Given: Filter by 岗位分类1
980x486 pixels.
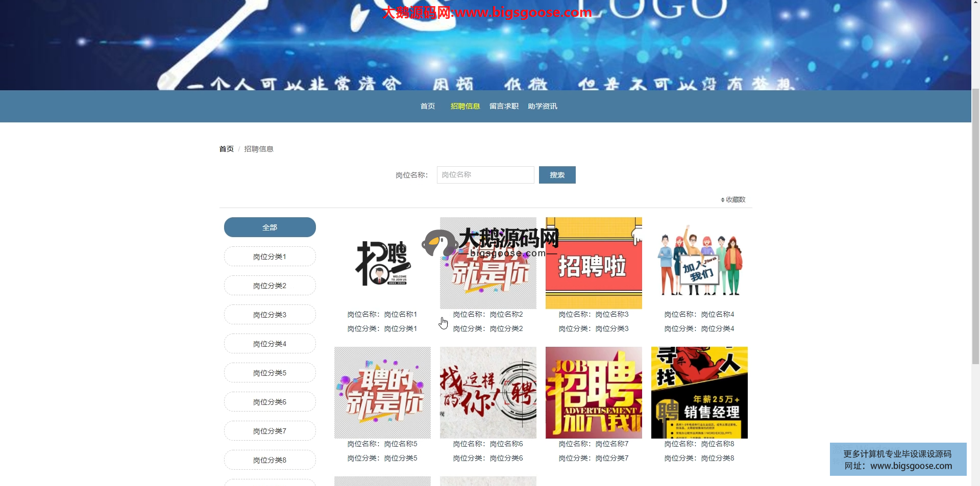Looking at the screenshot, I should (x=269, y=257).
